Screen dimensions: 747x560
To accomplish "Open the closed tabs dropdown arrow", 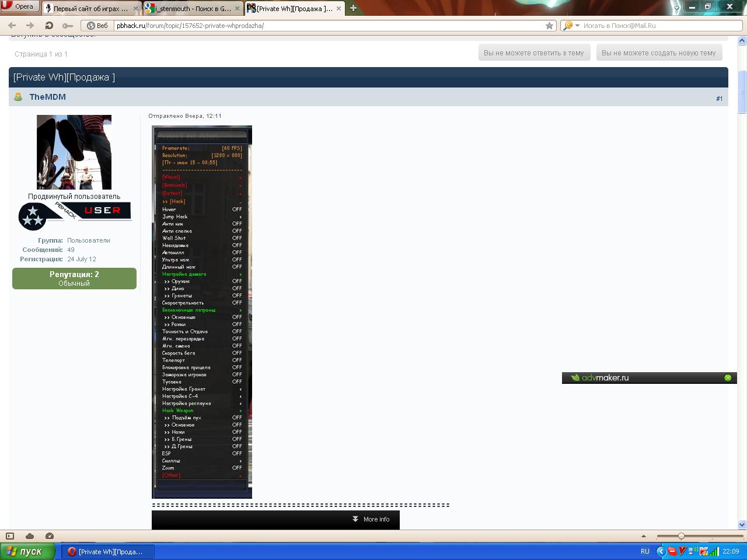I will [676, 8].
